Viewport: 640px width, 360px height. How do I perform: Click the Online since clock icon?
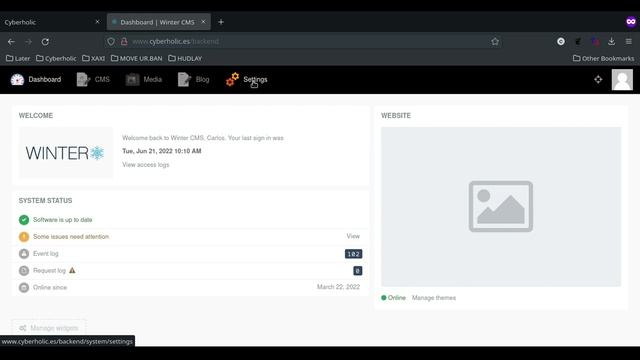click(24, 288)
